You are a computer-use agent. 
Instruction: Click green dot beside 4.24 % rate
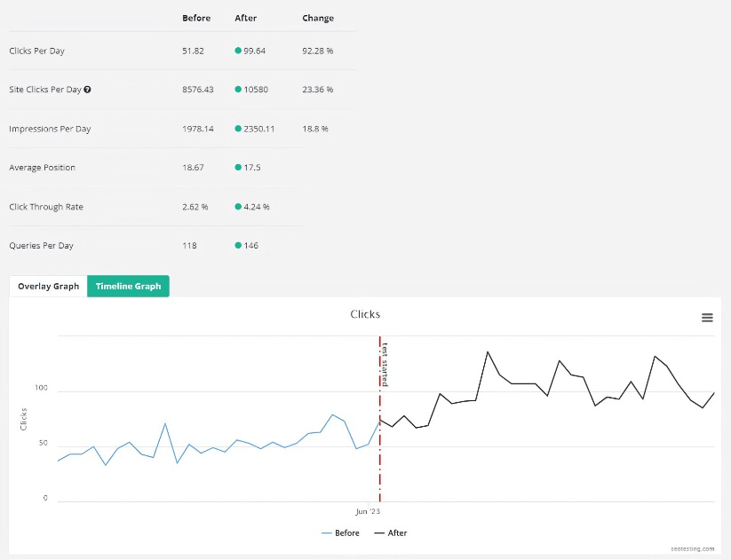point(238,207)
